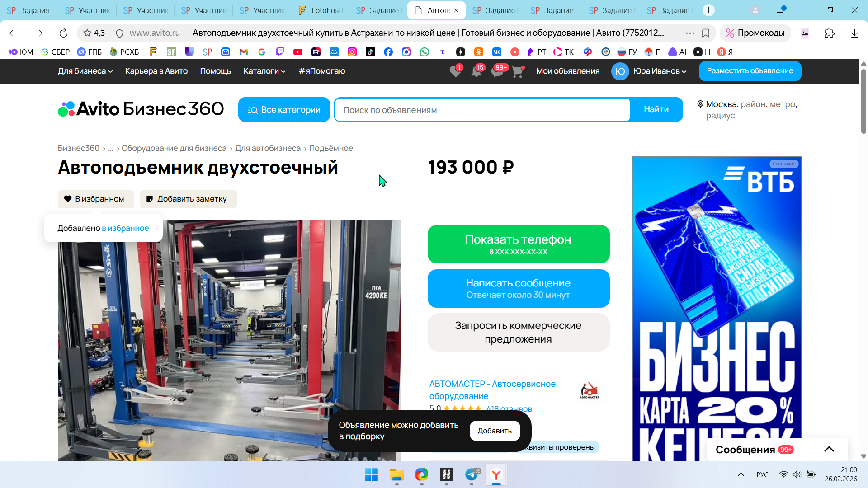Expand the 'Каталоги' dropdown menu
The image size is (868, 488).
(264, 71)
